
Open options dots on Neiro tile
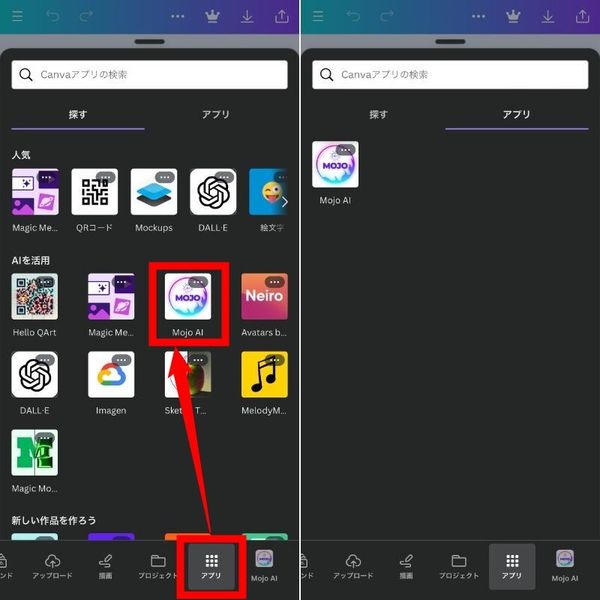click(275, 282)
